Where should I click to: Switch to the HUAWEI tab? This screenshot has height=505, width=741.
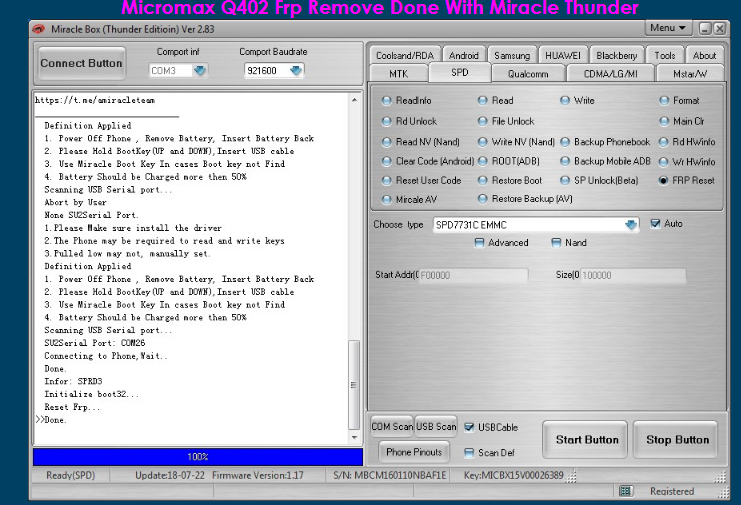[x=563, y=55]
